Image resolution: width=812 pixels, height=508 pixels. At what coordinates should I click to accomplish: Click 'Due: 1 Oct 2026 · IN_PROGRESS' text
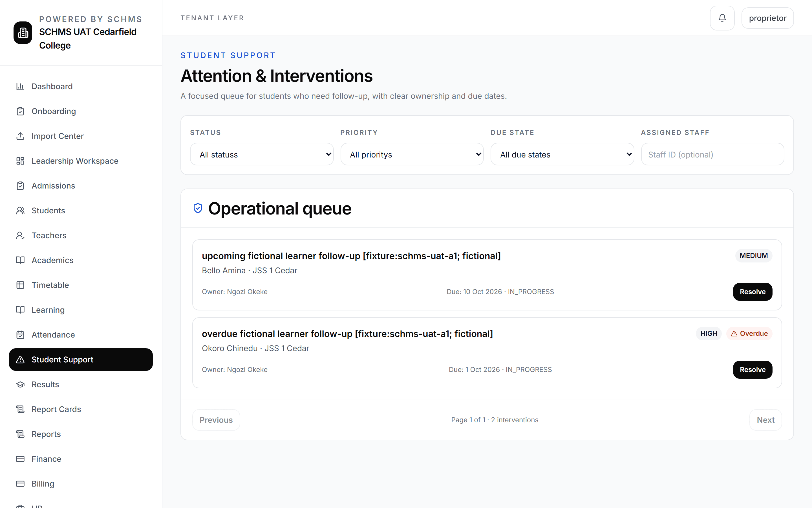[x=500, y=370]
